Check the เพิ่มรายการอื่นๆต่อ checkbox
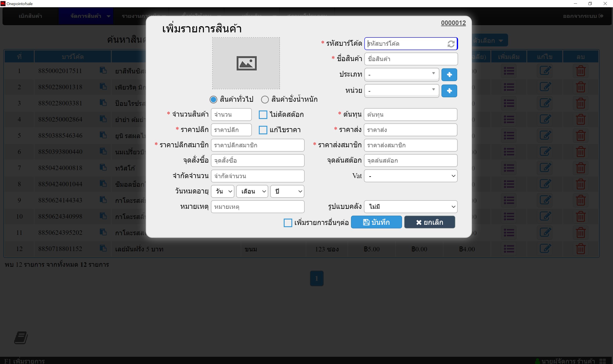This screenshot has height=364, width=613. [288, 223]
